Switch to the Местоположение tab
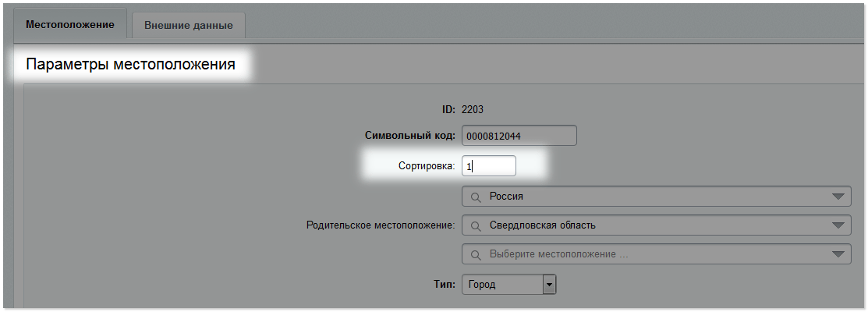 click(x=69, y=24)
